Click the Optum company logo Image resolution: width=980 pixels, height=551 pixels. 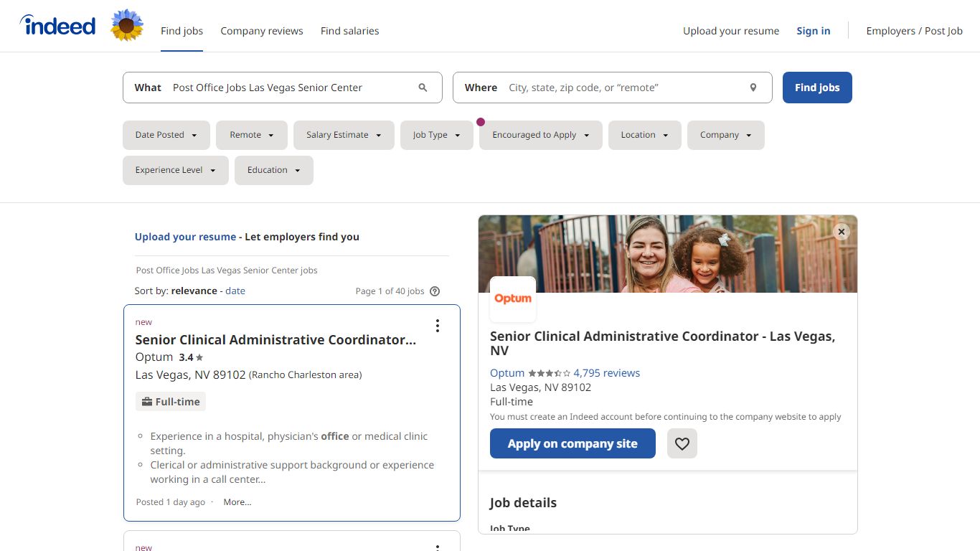pyautogui.click(x=513, y=299)
